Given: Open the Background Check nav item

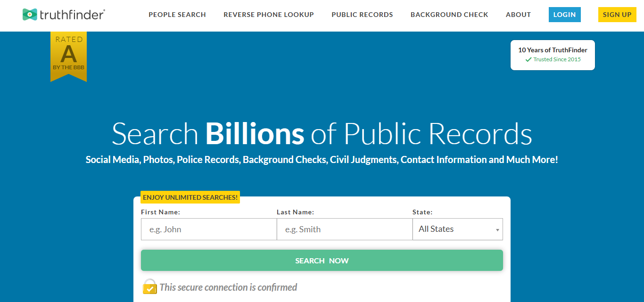Looking at the screenshot, I should pos(449,15).
